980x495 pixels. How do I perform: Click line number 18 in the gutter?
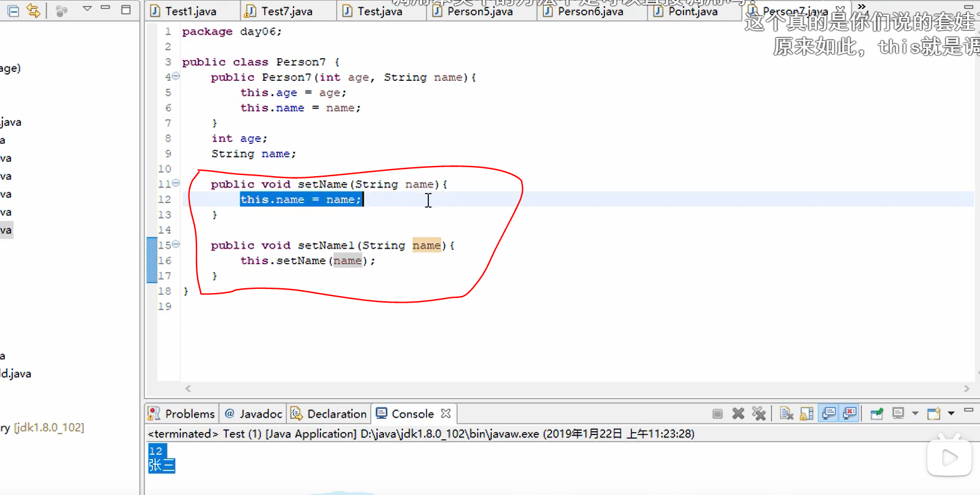(164, 291)
